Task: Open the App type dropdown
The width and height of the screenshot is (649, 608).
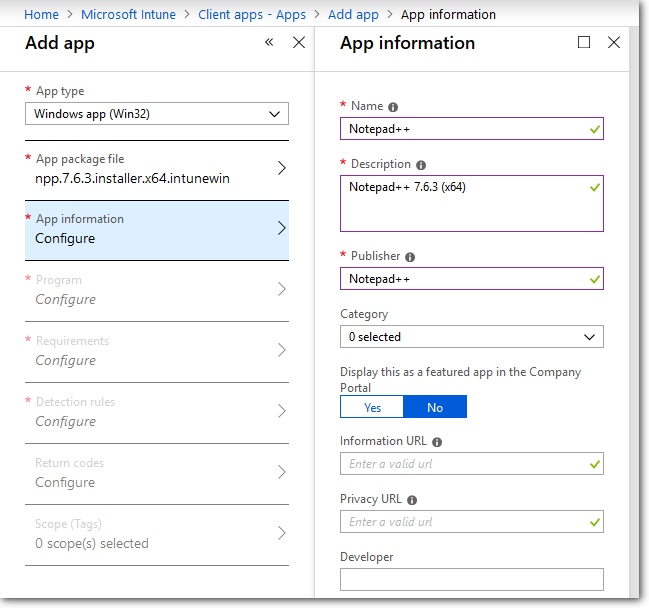Action: (157, 114)
